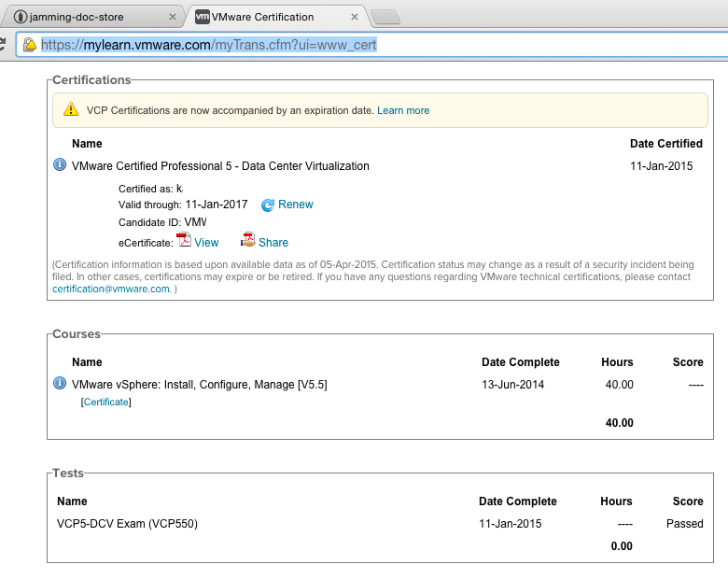
Task: Click the yellow warning triangle in the VCP notice
Action: [71, 109]
